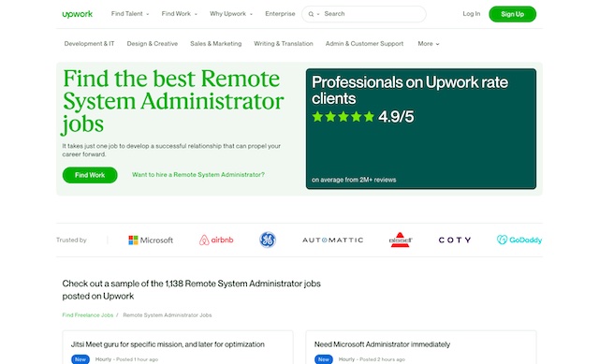Screen dimensions: 599x364
Task: Expand the Find Talent menu
Action: [130, 14]
